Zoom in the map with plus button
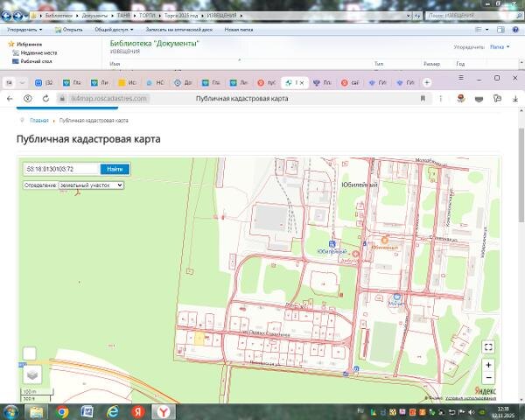This screenshot has width=525, height=420. (x=488, y=365)
